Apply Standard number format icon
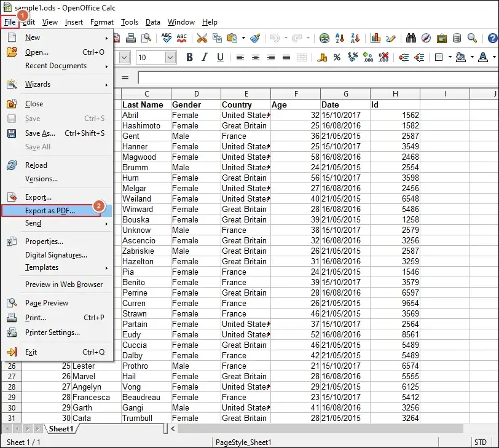Screen dimensions: 499x448 click(353, 57)
